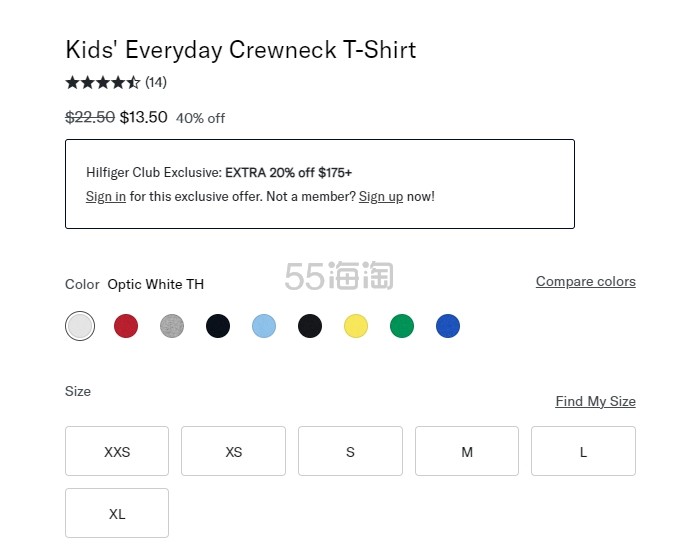Click the Sign in link
The image size is (678, 551).
pyautogui.click(x=106, y=197)
